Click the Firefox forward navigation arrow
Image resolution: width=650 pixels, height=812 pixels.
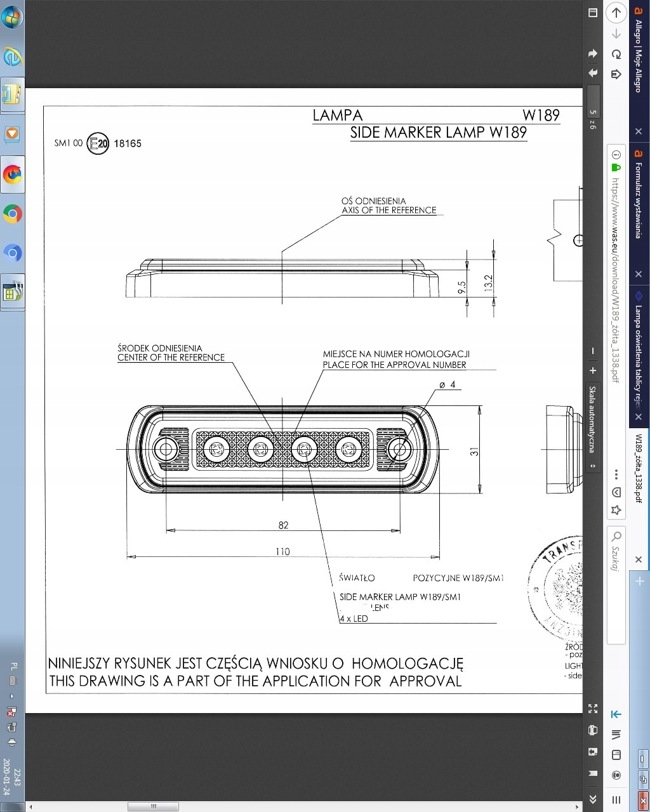[x=616, y=34]
